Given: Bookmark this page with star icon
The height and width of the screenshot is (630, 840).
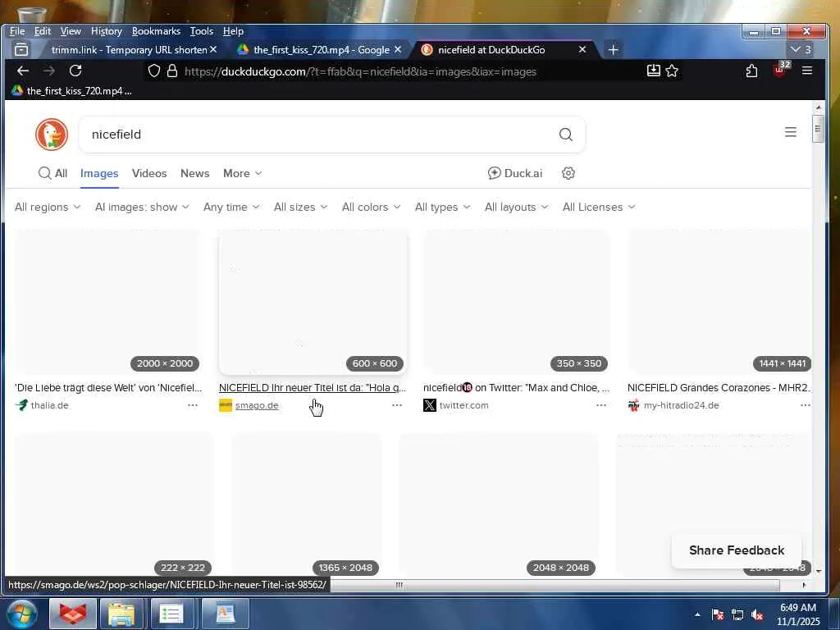Looking at the screenshot, I should 672,71.
